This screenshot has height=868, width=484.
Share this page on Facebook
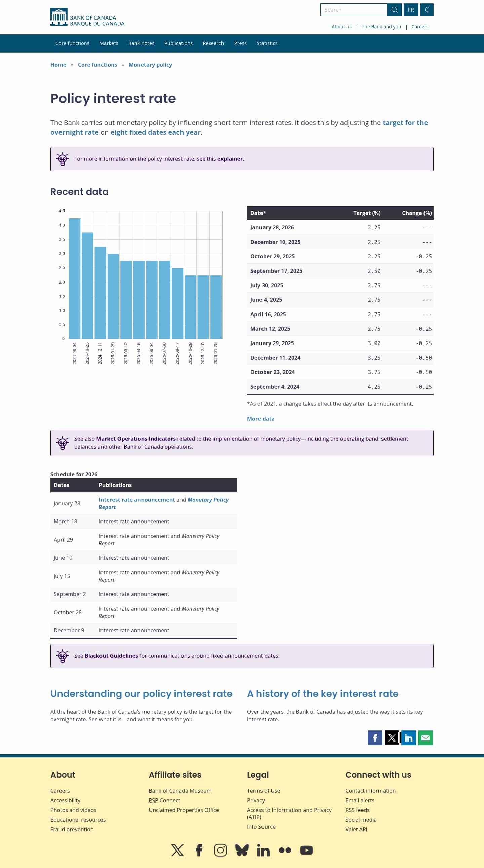pyautogui.click(x=375, y=737)
